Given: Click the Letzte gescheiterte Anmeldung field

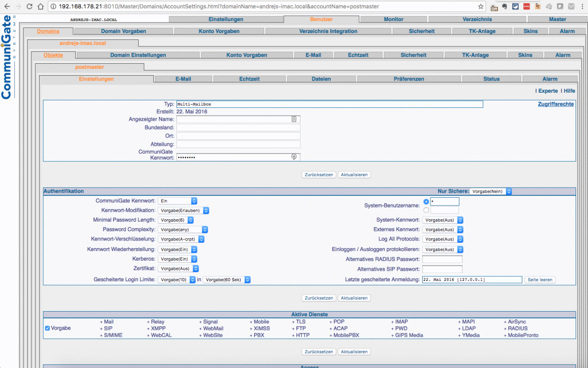Looking at the screenshot, I should (x=472, y=279).
